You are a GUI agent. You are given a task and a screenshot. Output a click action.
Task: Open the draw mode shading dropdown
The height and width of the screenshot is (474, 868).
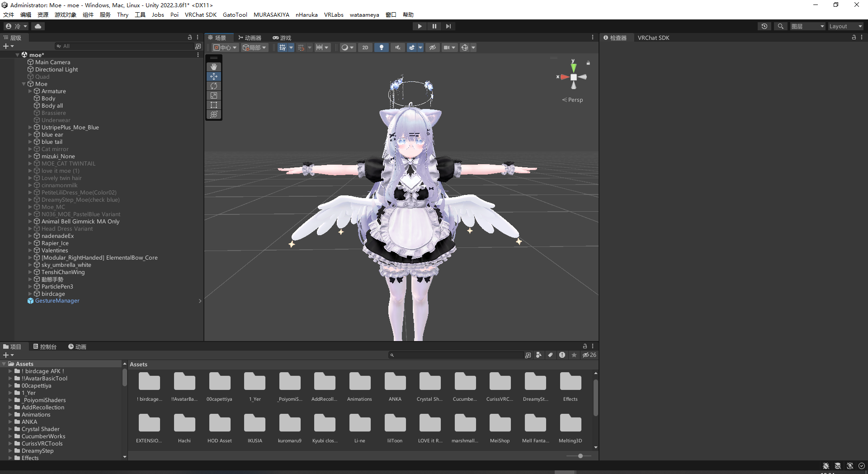pyautogui.click(x=348, y=47)
